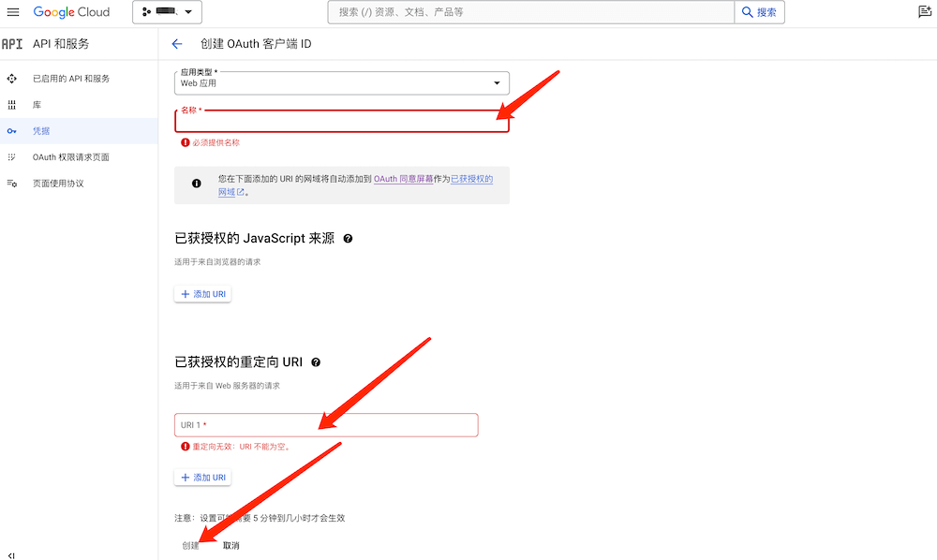This screenshot has width=937, height=560.
Task: Click the feedback icon at top right
Action: pyautogui.click(x=924, y=12)
